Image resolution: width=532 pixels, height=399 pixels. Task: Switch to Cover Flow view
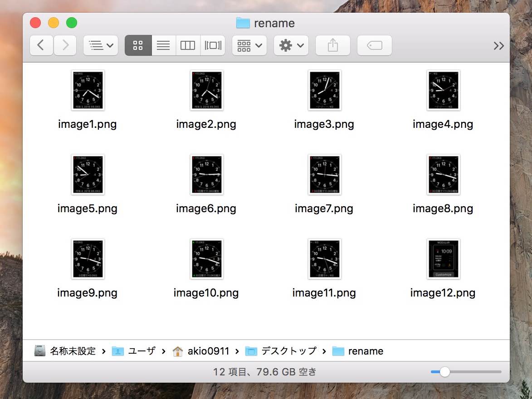[x=213, y=45]
